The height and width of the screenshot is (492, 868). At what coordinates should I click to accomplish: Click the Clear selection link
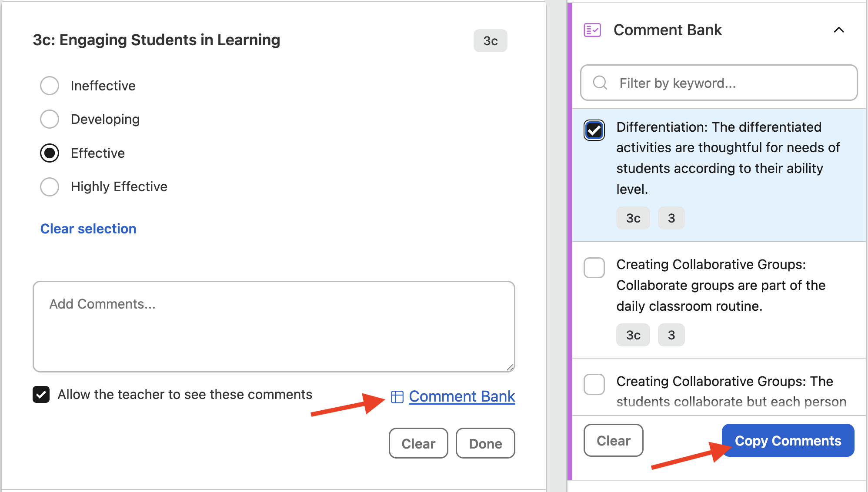pos(88,229)
